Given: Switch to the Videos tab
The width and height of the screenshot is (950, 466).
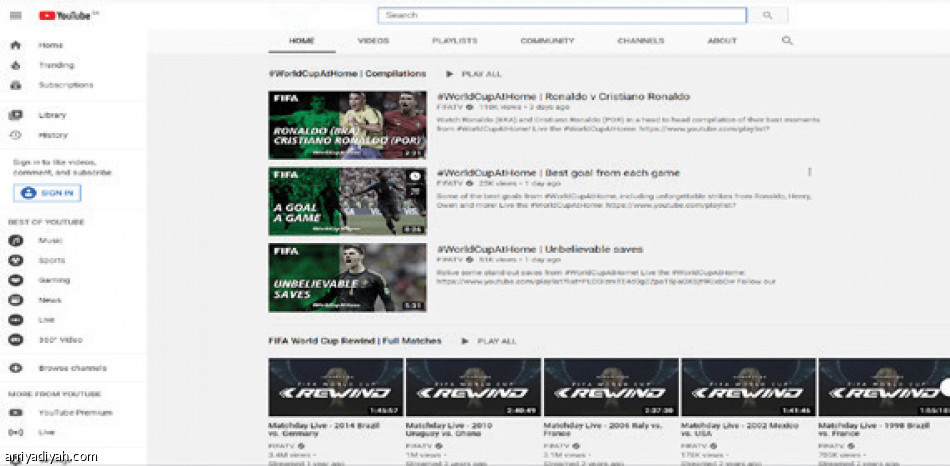Looking at the screenshot, I should pyautogui.click(x=373, y=41).
